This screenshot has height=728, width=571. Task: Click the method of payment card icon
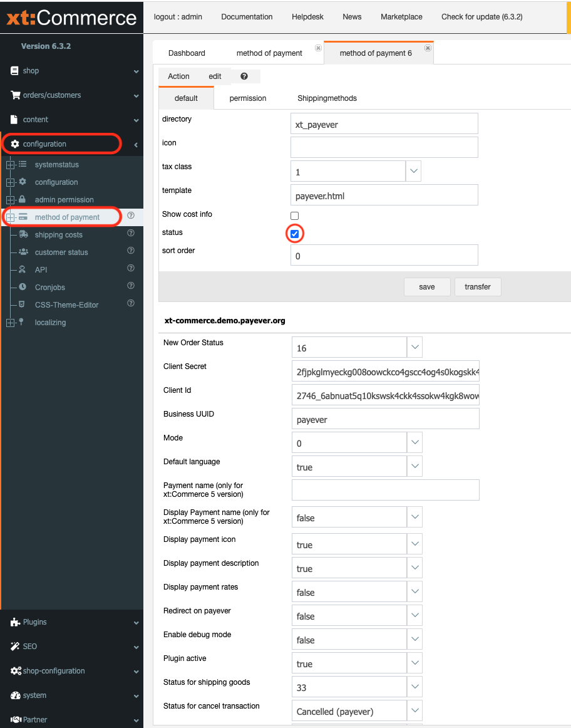23,217
